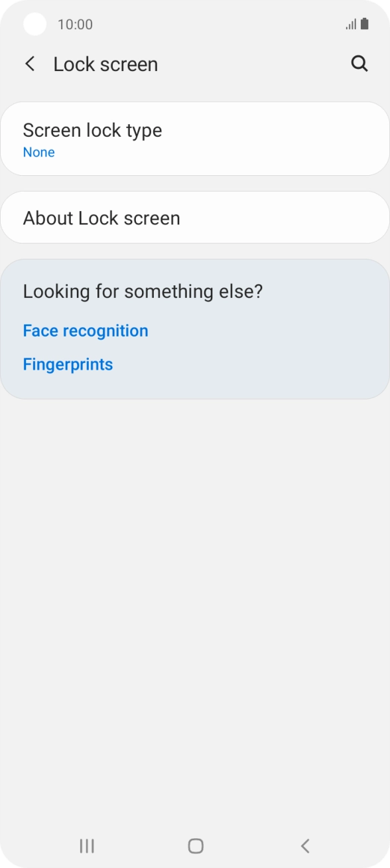Tap the Recents button in the navigation bar
The height and width of the screenshot is (868, 390).
86,845
